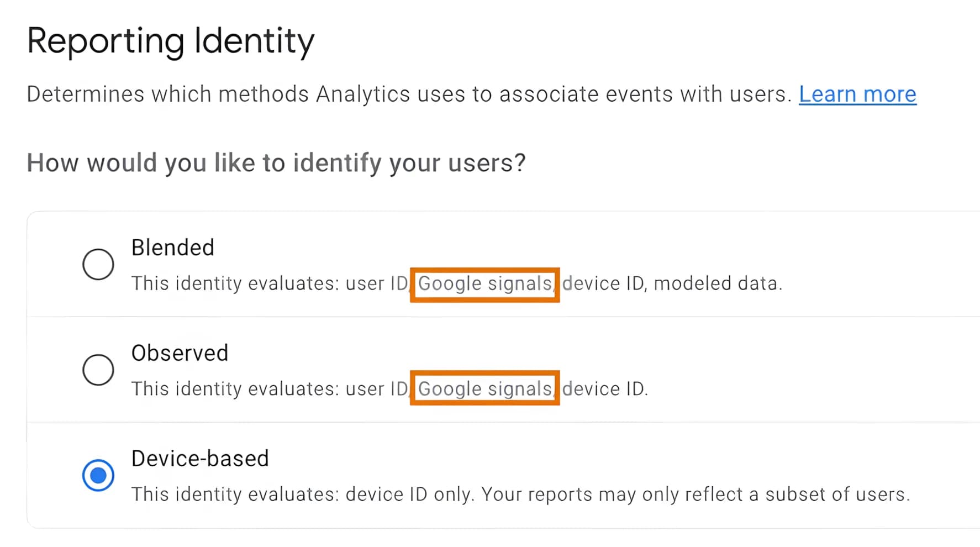Viewport: 980px width, 547px height.
Task: Click user ID text in the Blended row
Action: click(x=376, y=283)
